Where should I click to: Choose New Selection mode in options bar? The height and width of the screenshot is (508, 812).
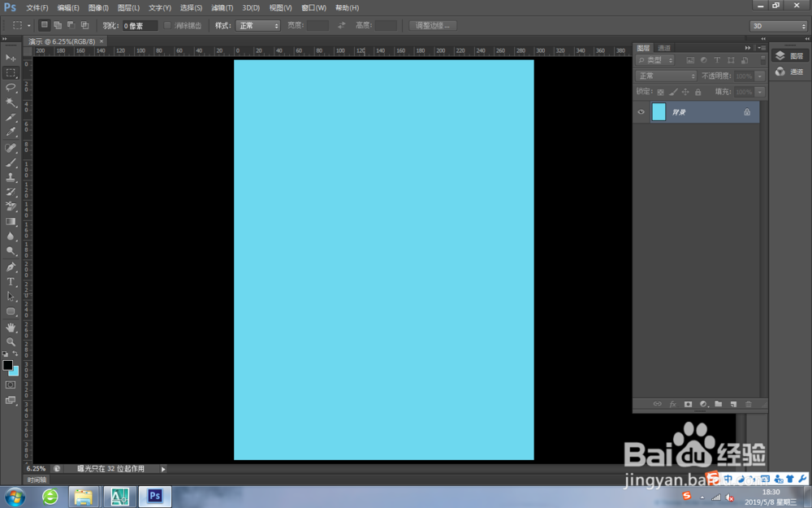45,25
